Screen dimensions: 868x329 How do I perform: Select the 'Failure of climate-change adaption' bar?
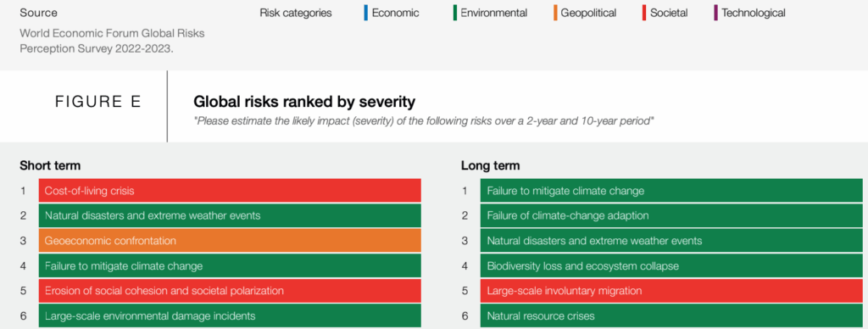coord(671,215)
